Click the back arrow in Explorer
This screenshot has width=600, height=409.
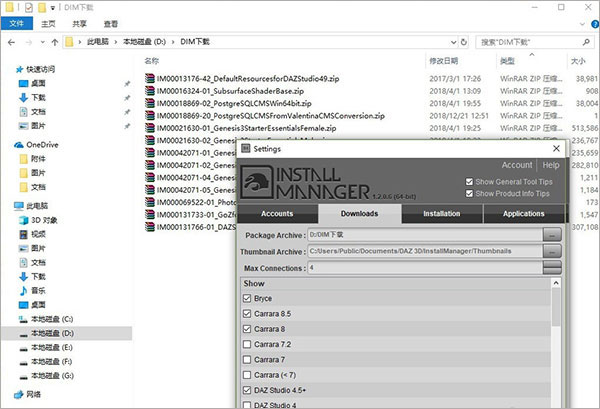click(13, 43)
